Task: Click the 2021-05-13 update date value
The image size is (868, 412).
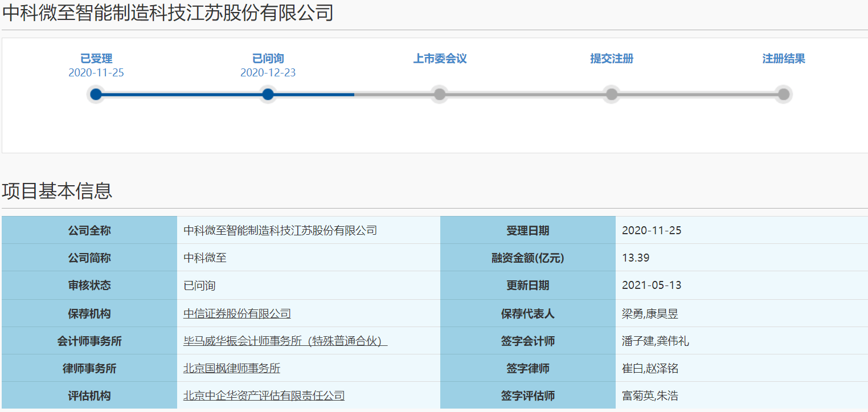Action: pos(652,285)
